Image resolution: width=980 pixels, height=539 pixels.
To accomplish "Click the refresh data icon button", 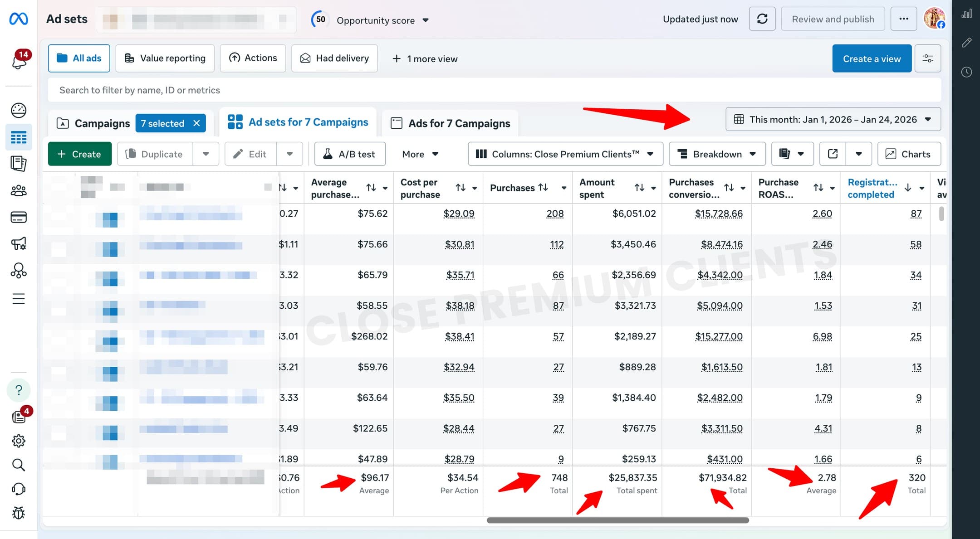I will pyautogui.click(x=762, y=19).
